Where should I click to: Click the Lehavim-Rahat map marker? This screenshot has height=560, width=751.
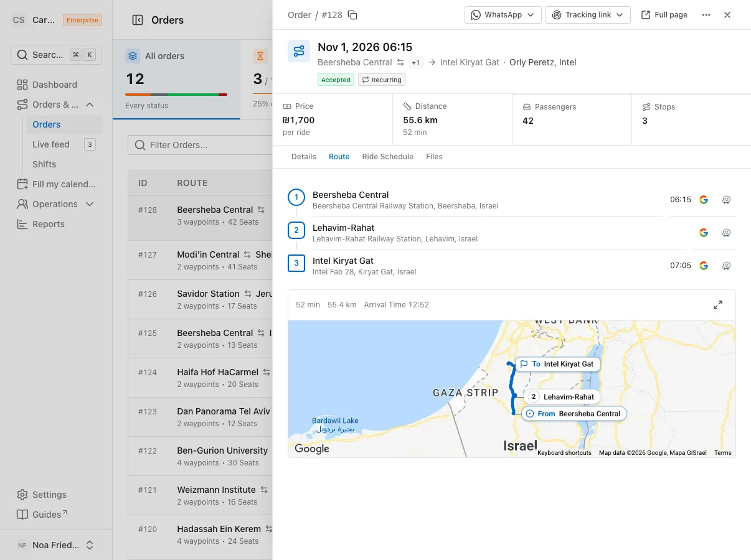point(563,397)
